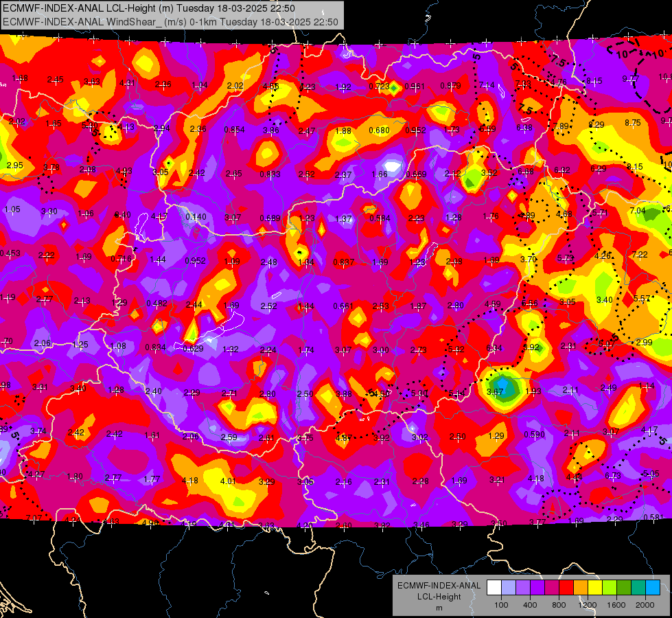This screenshot has width=672, height=618.
Task: Click the wind shear value 0.961
Action: [x=415, y=87]
